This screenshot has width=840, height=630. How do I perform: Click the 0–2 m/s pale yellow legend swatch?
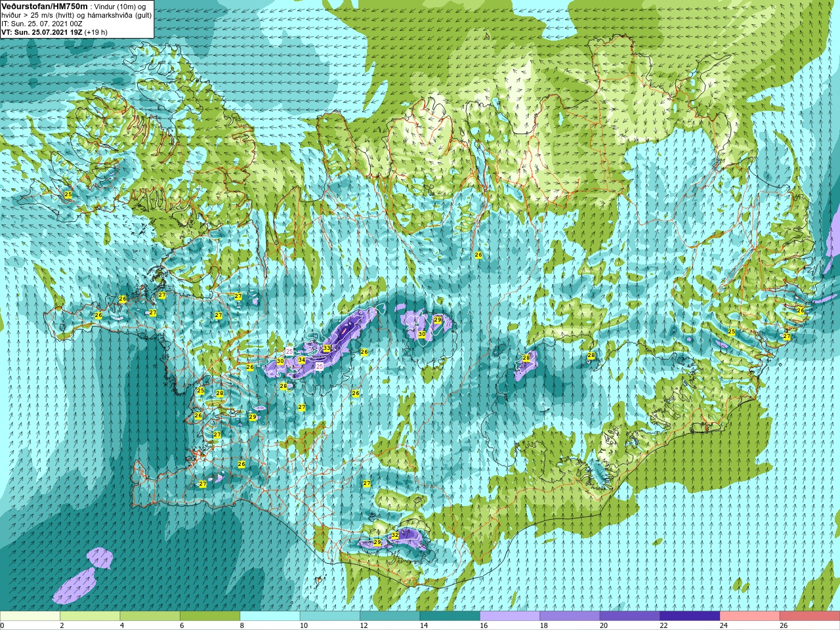tap(30, 616)
